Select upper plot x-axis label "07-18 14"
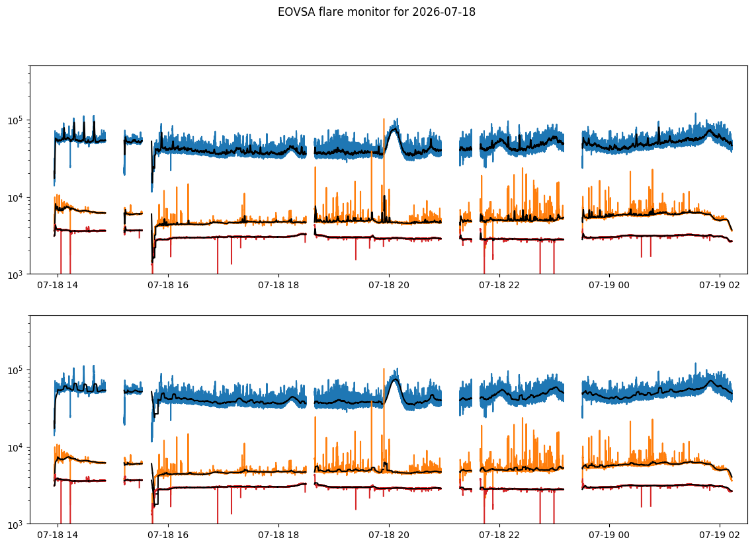This screenshot has width=756, height=546. click(58, 285)
